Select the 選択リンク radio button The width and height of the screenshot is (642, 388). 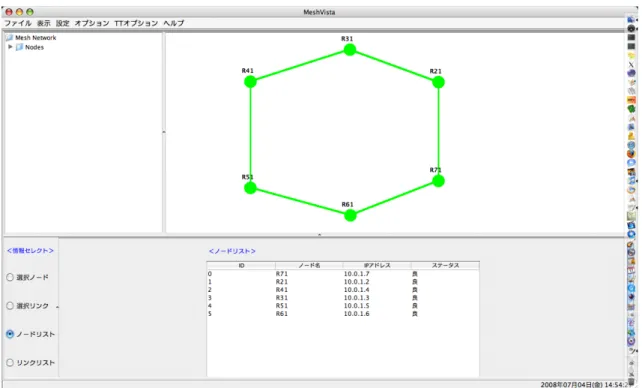[x=10, y=306]
